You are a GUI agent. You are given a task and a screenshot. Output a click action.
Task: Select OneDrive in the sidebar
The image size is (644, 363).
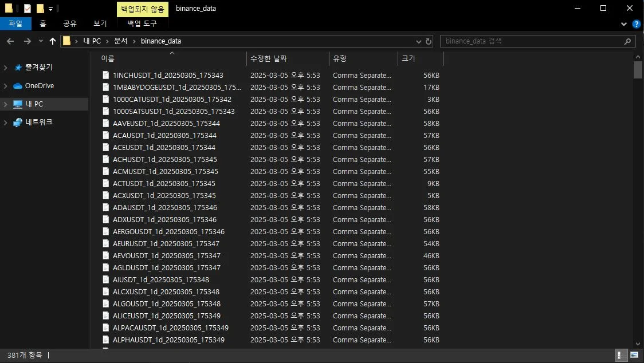(40, 86)
